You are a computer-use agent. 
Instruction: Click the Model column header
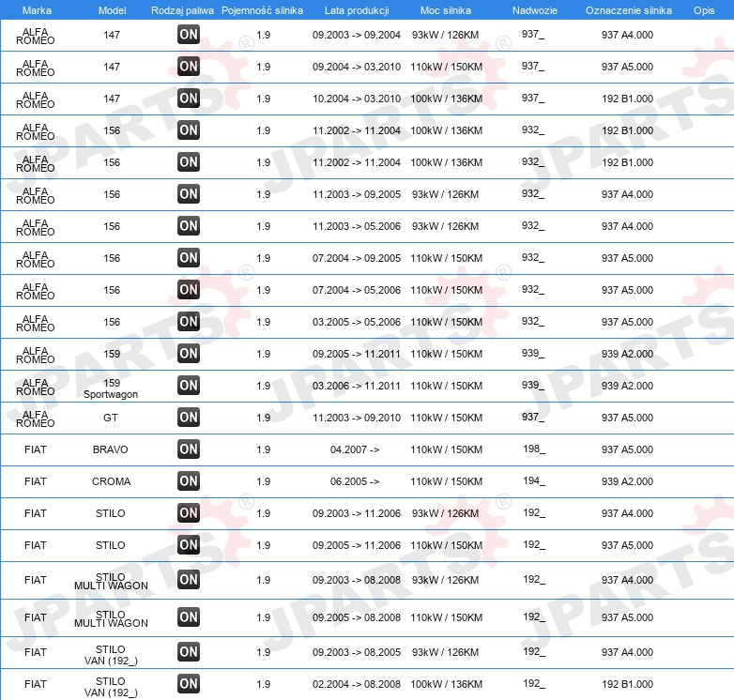(112, 10)
